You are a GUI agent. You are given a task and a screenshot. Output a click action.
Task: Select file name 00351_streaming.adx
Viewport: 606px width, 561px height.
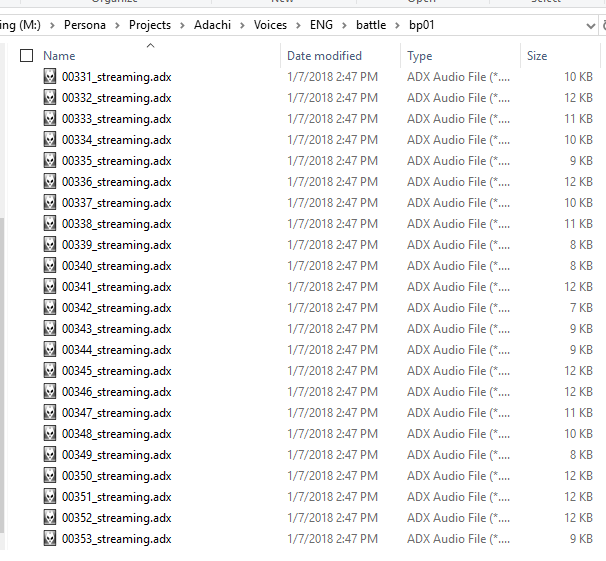pyautogui.click(x=116, y=497)
